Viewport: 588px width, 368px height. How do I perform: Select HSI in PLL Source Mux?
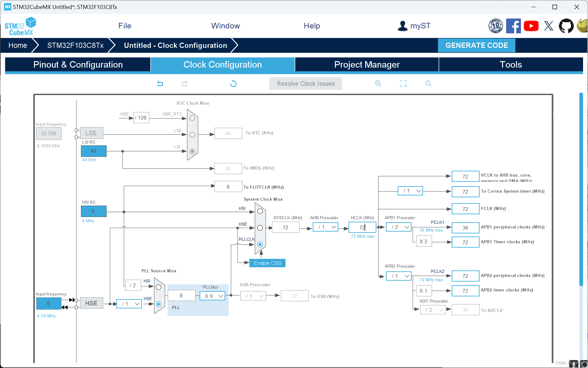159,287
